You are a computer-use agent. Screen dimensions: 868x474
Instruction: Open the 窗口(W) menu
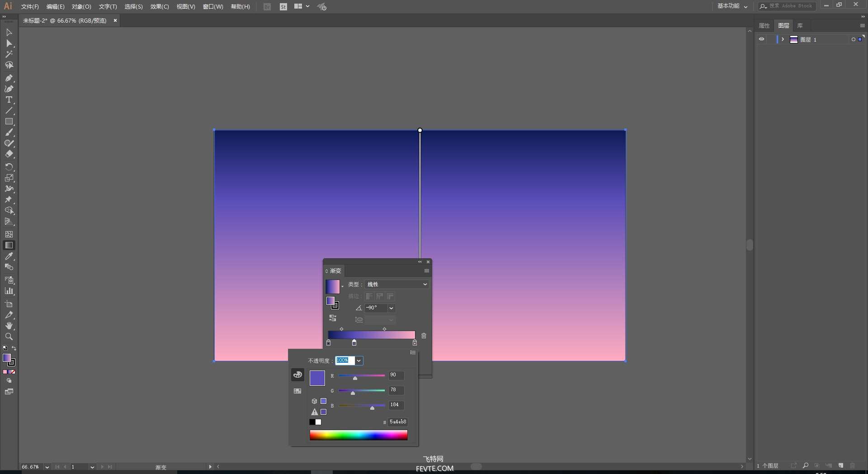213,7
